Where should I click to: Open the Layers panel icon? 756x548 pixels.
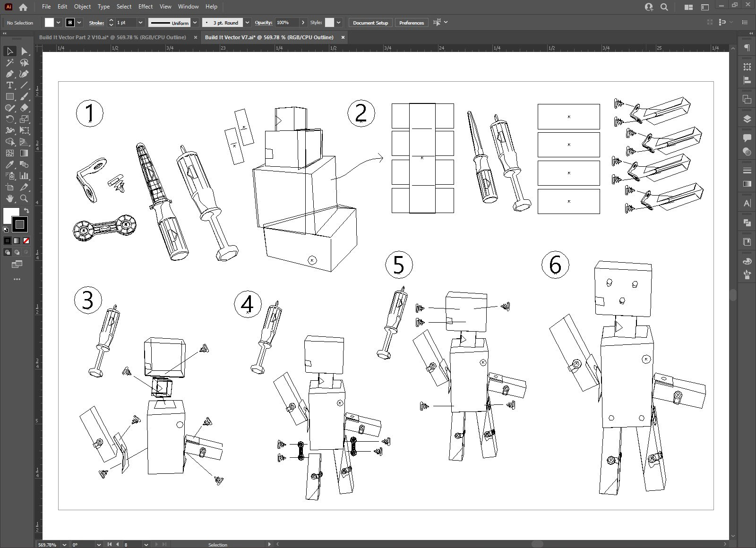click(x=747, y=119)
